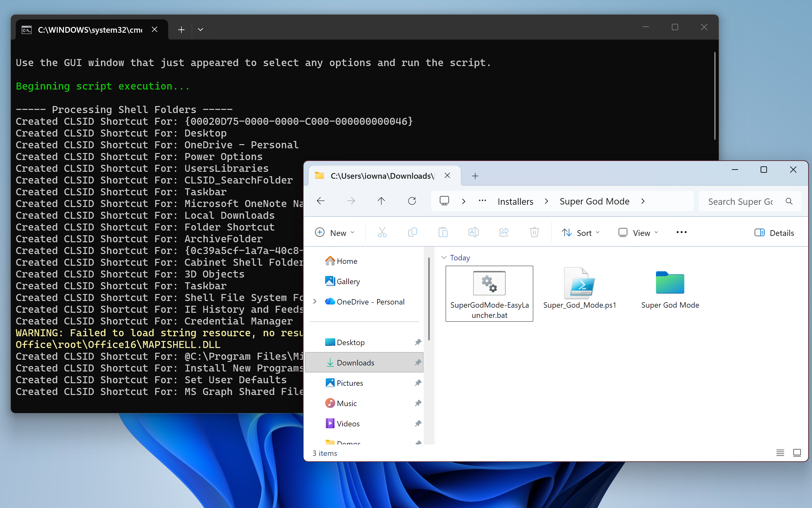Collapse the Today group header

(x=444, y=258)
